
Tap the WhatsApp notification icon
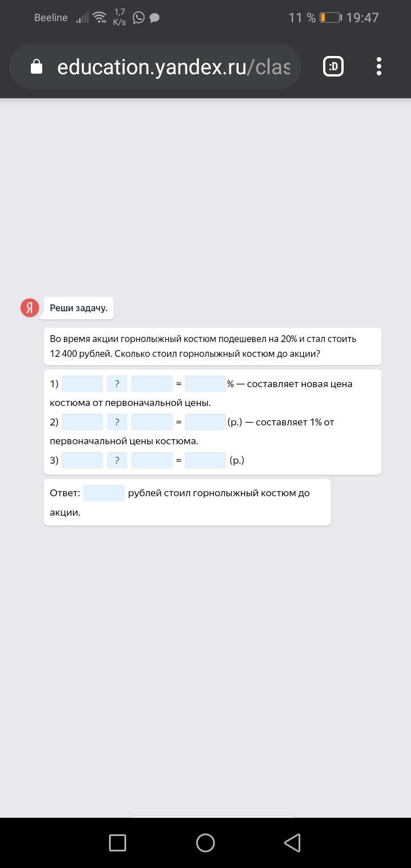[138, 18]
